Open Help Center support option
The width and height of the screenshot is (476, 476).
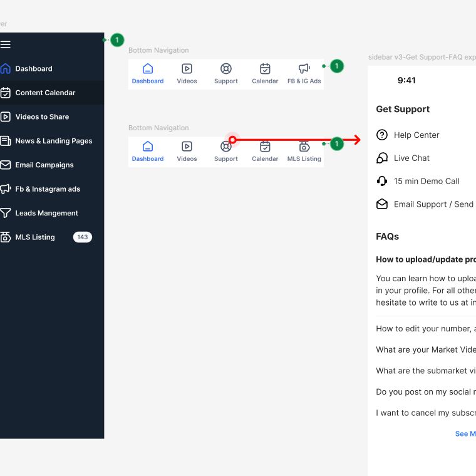coord(416,135)
